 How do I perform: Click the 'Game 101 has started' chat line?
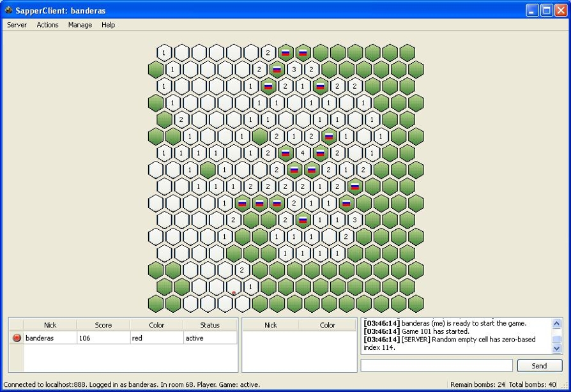[x=416, y=331]
